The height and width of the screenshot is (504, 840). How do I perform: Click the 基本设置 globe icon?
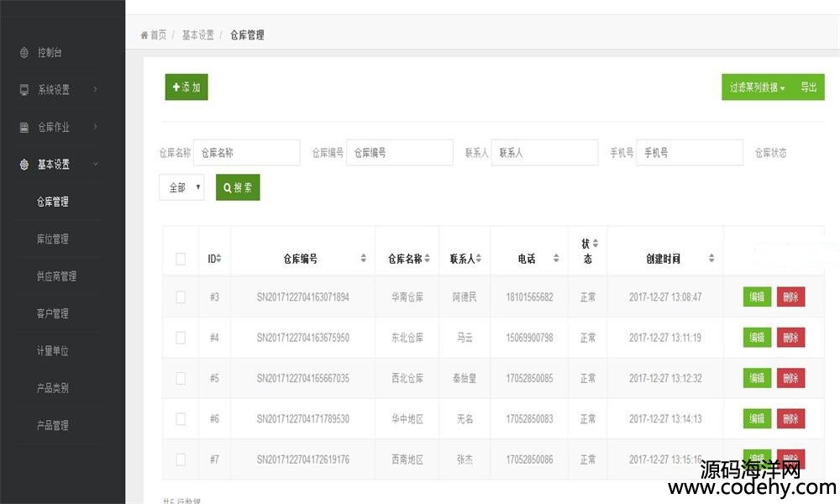[x=24, y=165]
